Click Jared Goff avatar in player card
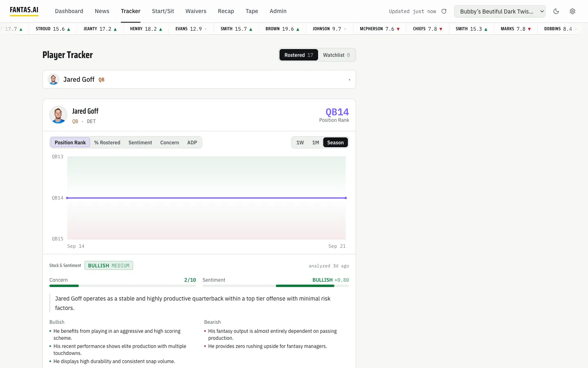The width and height of the screenshot is (588, 368). [58, 115]
